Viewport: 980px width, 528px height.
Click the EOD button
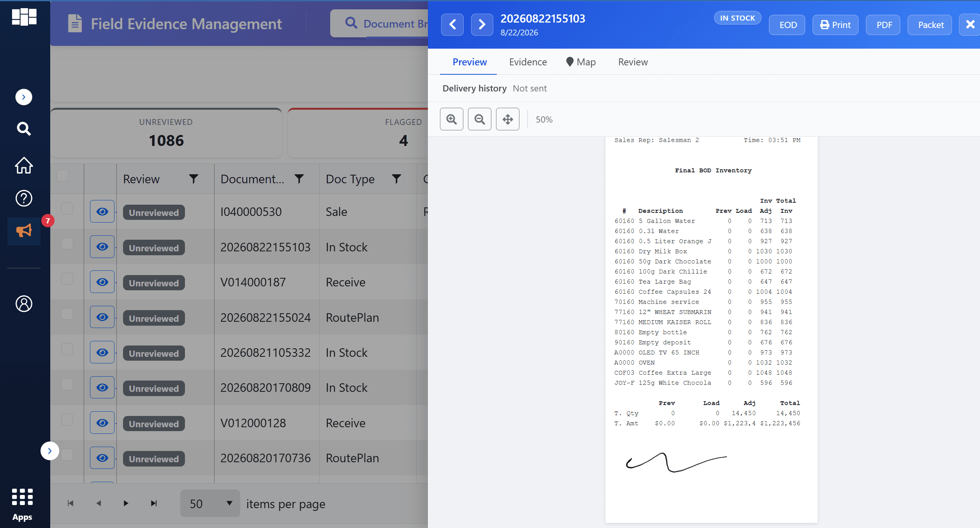(x=788, y=25)
